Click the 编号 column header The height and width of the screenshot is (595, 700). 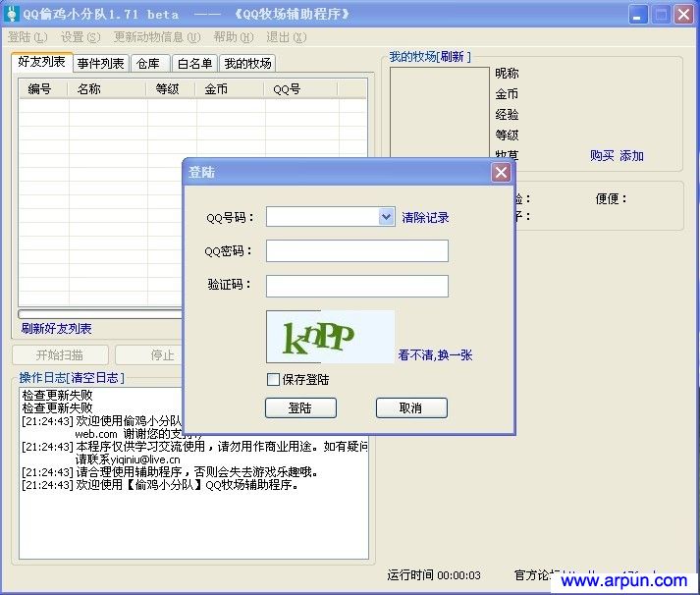coord(43,88)
